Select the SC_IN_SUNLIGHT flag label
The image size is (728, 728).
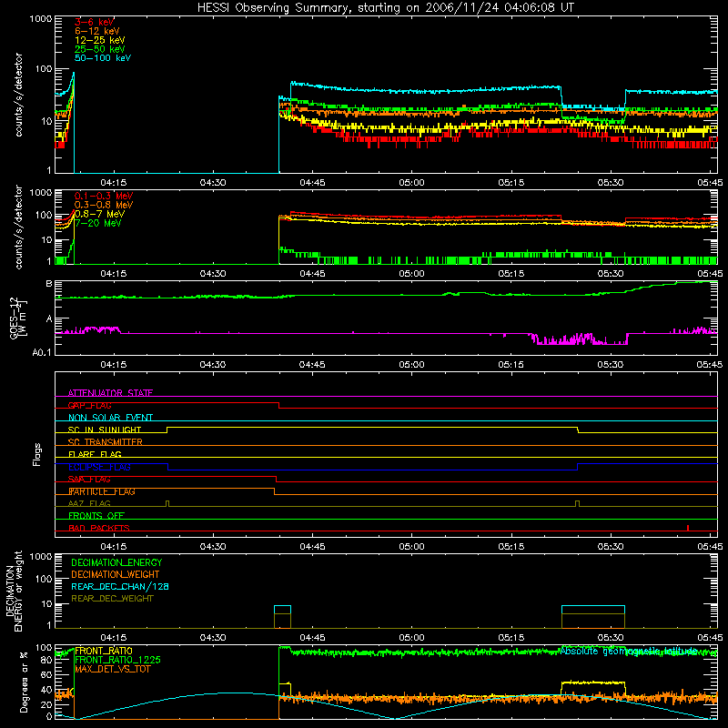(105, 430)
